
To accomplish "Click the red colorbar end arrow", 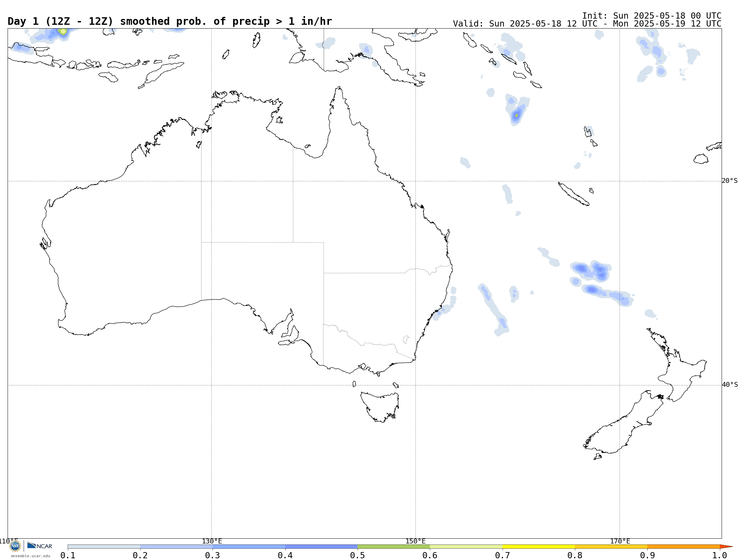I will (x=726, y=547).
